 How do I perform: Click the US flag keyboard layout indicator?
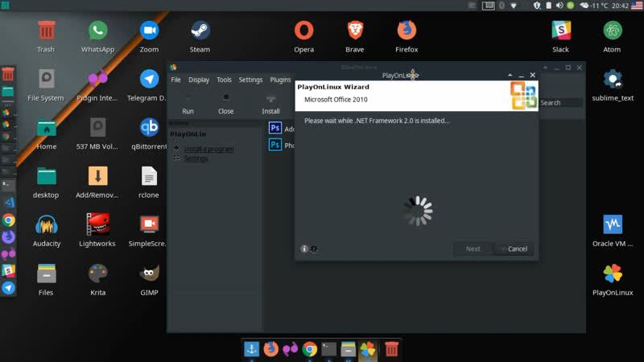tap(637, 6)
